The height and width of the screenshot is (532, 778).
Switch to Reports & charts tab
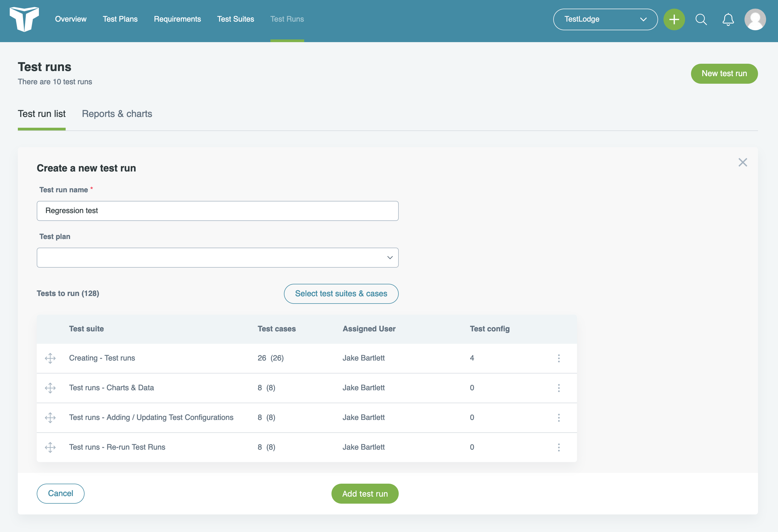tap(117, 114)
